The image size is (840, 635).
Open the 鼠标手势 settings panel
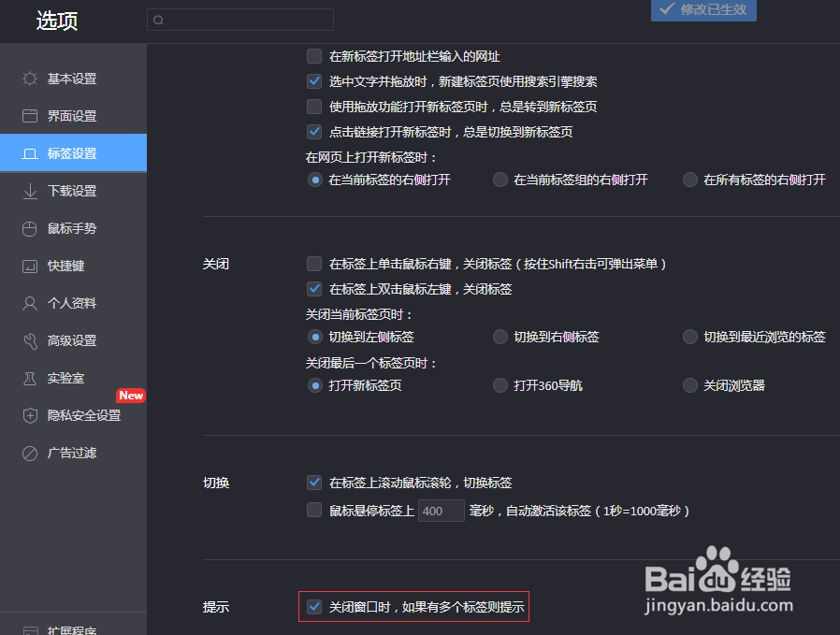click(68, 228)
